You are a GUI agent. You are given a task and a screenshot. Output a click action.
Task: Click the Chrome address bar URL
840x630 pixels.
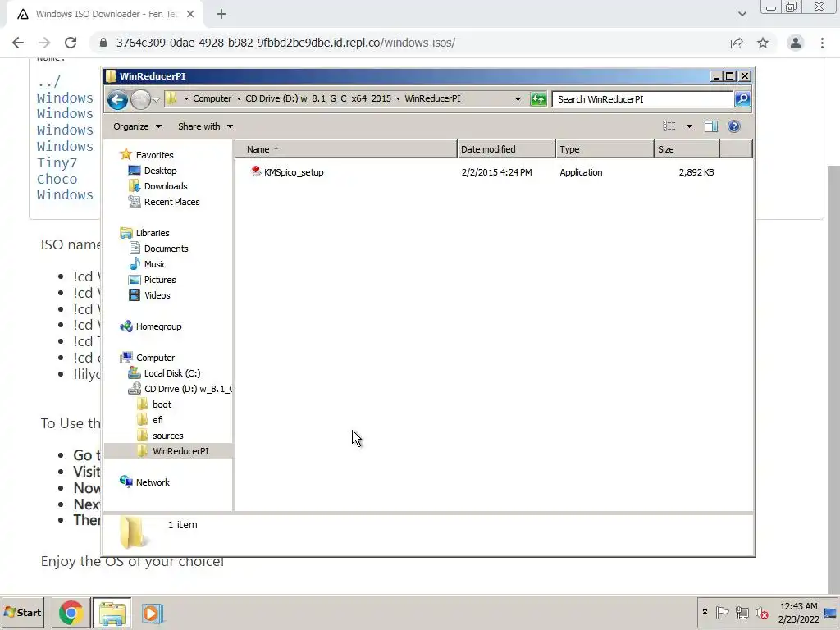click(285, 43)
